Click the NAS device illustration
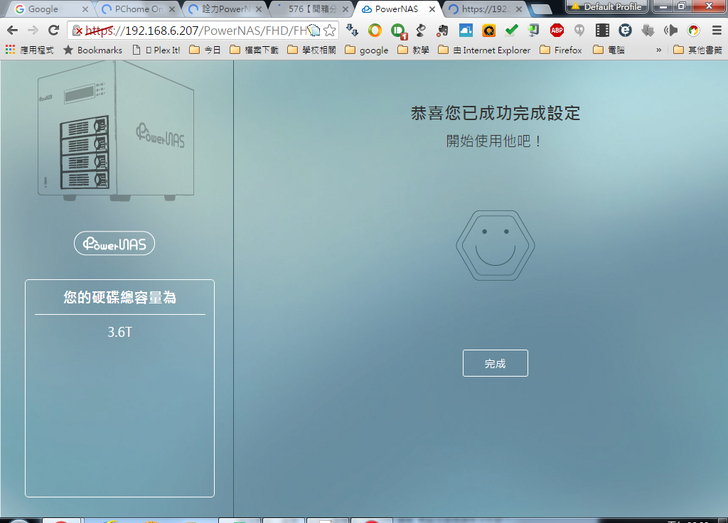This screenshot has height=523, width=728. pos(116,131)
